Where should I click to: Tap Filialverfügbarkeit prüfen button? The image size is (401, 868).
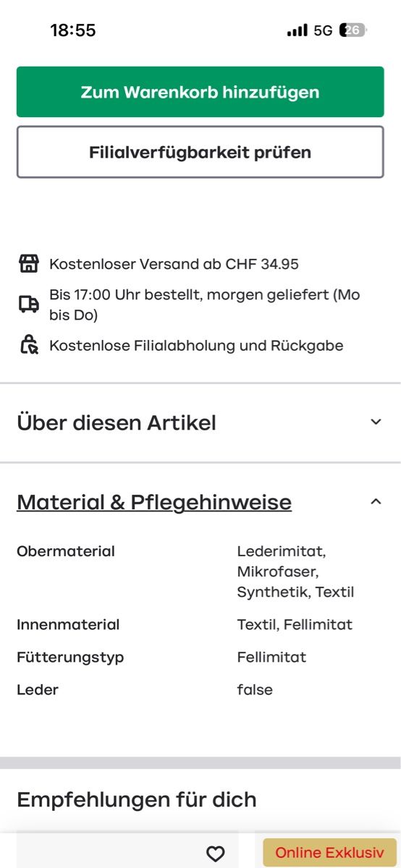200,152
